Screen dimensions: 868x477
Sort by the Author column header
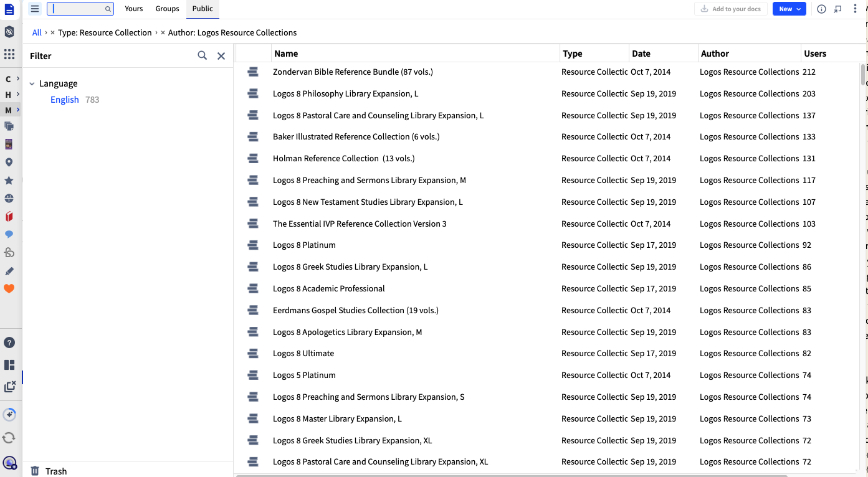click(750, 54)
